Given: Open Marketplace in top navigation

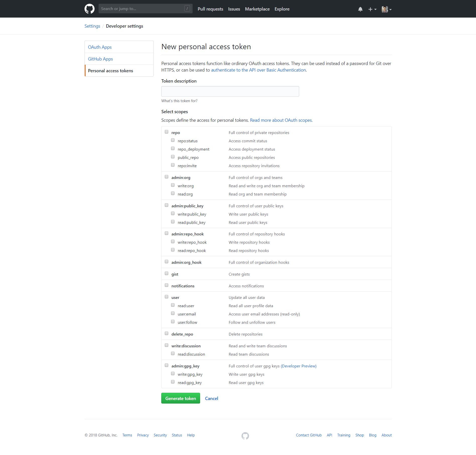Looking at the screenshot, I should (257, 9).
